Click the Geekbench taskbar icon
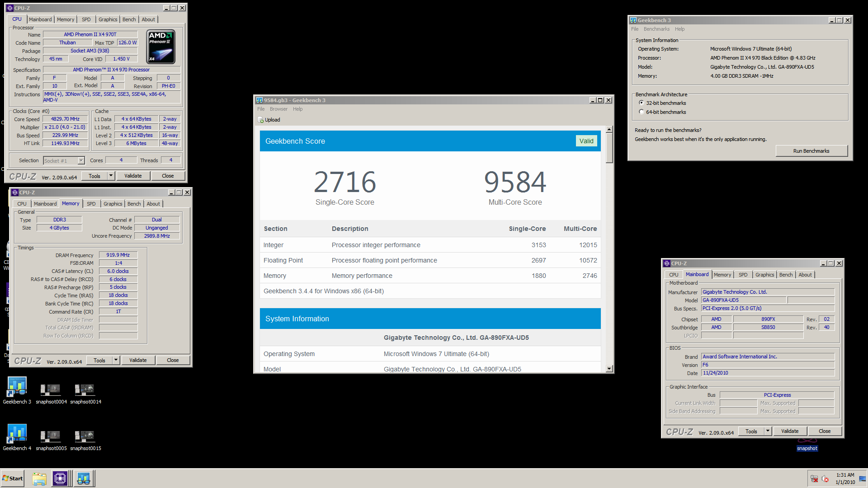This screenshot has width=868, height=488. point(84,479)
